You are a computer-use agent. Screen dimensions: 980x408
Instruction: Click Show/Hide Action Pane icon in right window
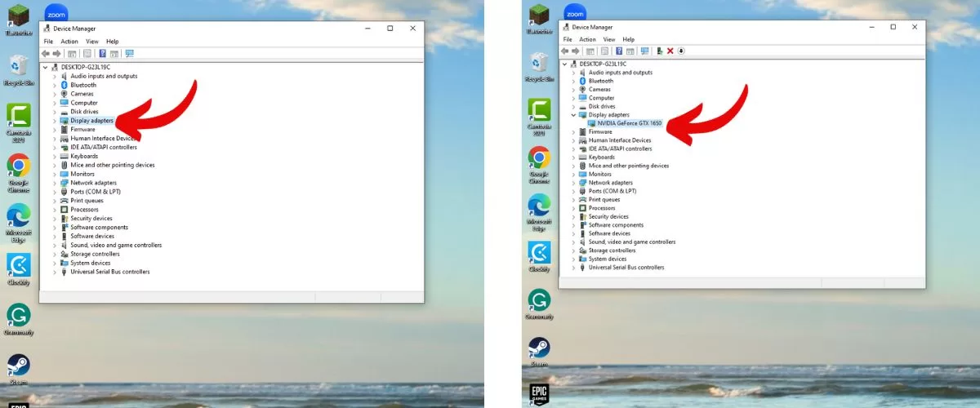click(630, 51)
